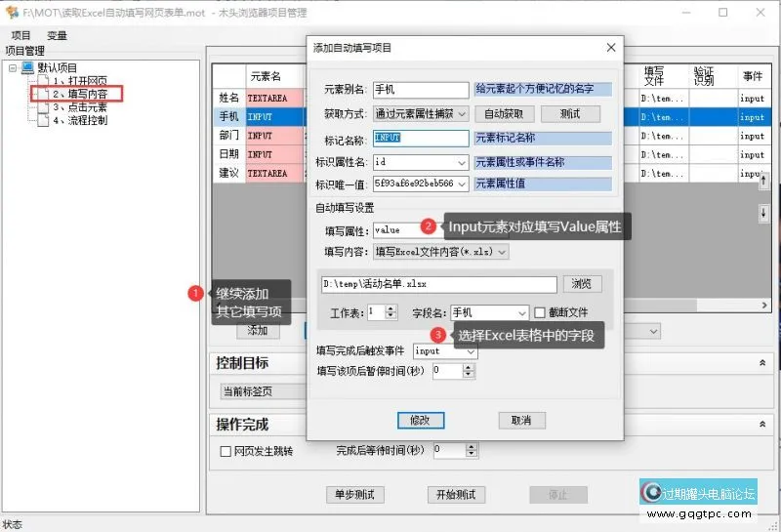
Task: Select the 建议 row in the table
Action: coord(229,174)
